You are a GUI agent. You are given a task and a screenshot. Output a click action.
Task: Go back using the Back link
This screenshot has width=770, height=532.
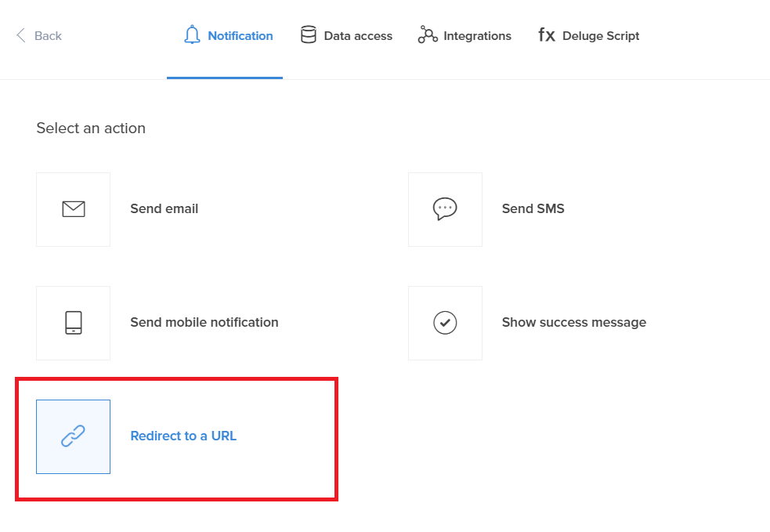click(48, 36)
